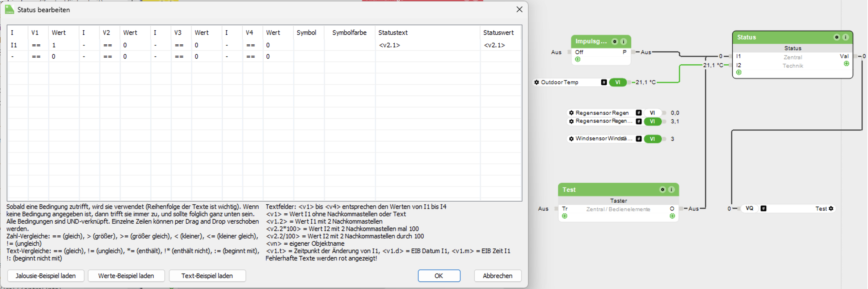868x289 pixels.
Task: Click Symbolfarbe column header
Action: [x=350, y=33]
